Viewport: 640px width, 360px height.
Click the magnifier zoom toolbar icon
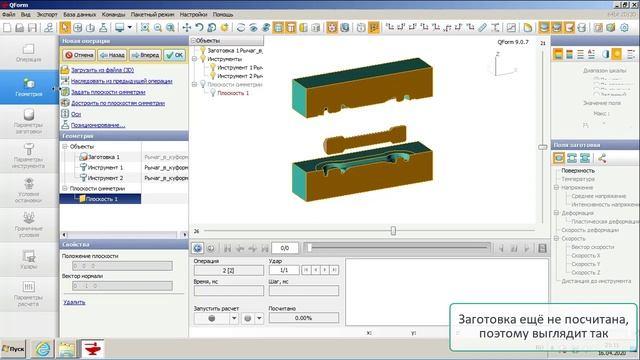coord(158,28)
